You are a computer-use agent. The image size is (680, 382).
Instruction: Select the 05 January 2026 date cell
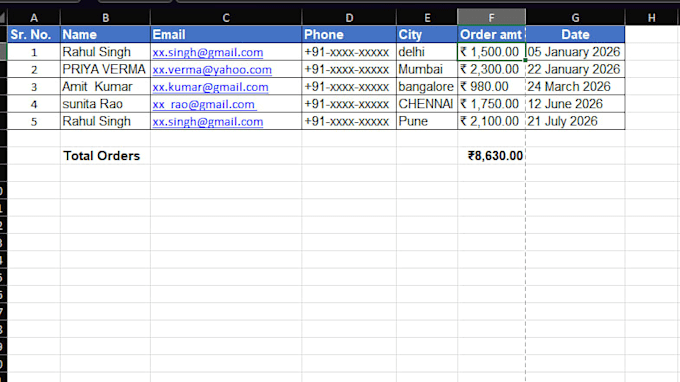click(575, 52)
